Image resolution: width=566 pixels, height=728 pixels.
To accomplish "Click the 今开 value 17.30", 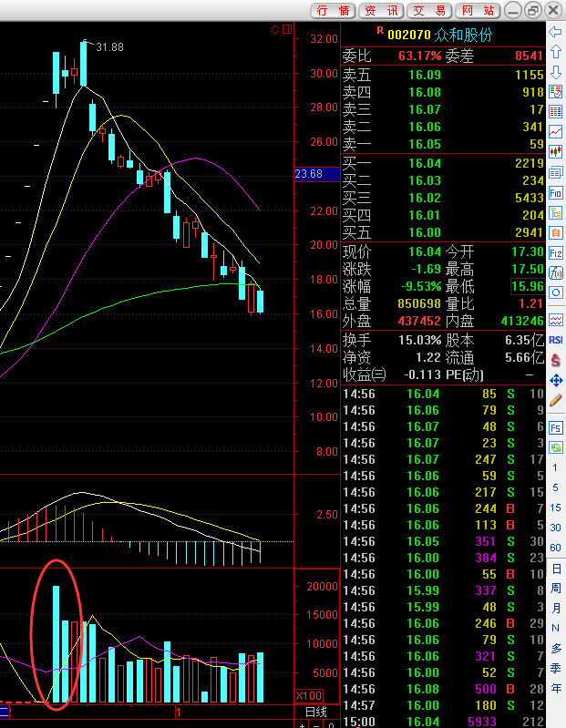I will (528, 251).
